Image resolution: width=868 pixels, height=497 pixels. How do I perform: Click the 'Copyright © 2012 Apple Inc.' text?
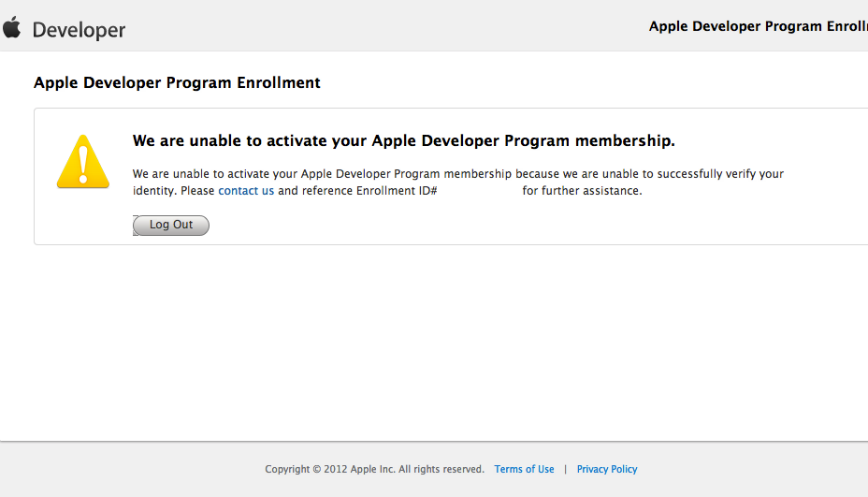330,469
